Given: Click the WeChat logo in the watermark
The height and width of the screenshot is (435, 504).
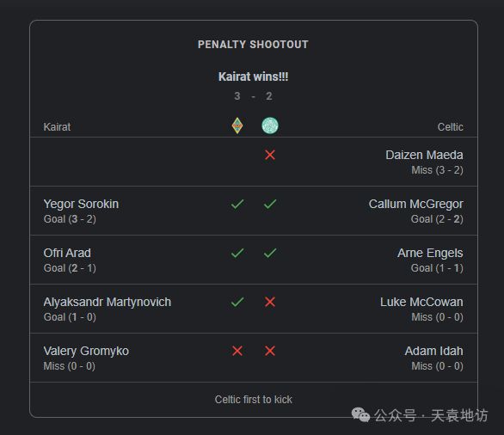Looking at the screenshot, I should coord(360,414).
